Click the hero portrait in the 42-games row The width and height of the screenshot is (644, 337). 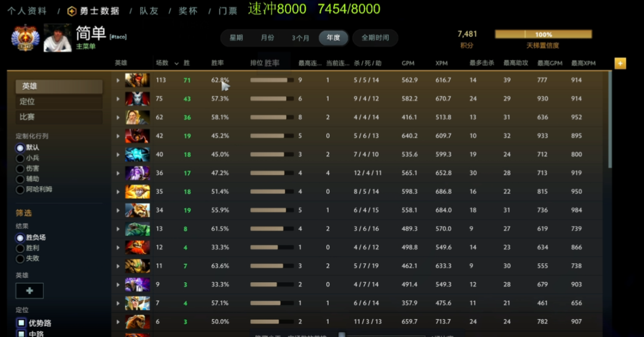tap(137, 135)
